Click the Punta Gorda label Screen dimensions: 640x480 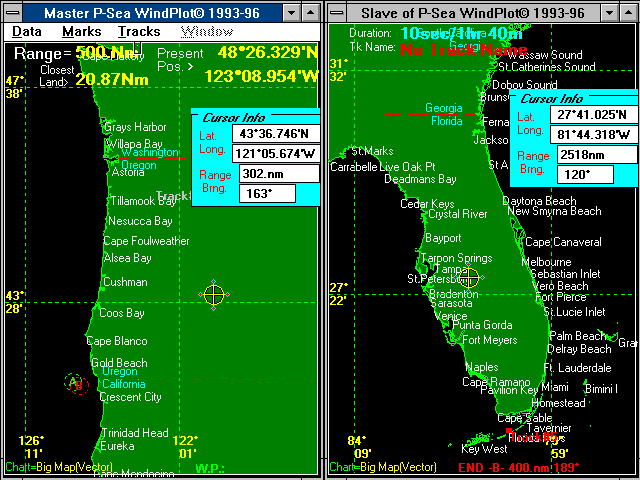pos(482,325)
